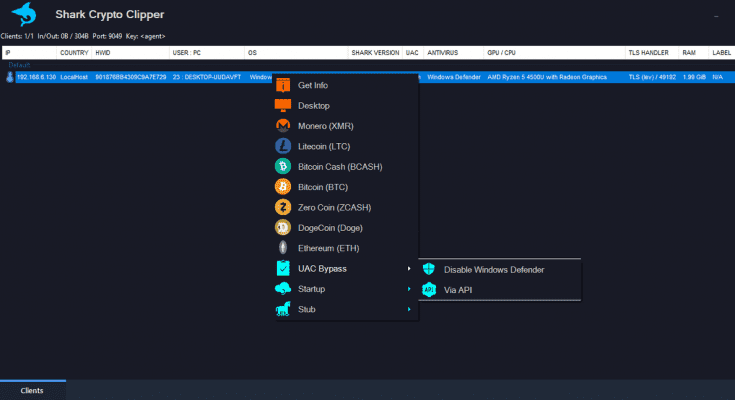
Task: Sort by the COUNTRY column header
Action: tap(74, 52)
